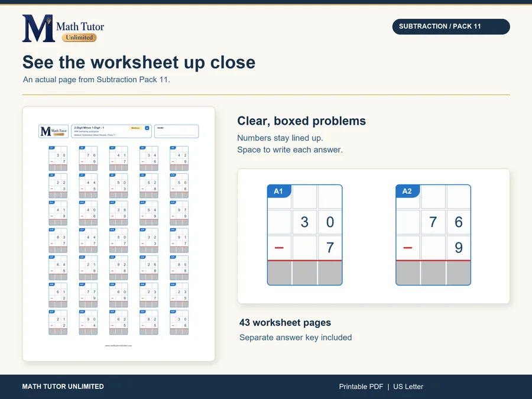This screenshot has height=399, width=532.
Task: Click the small blue square icon beside the Medium badge
Action: (x=147, y=128)
